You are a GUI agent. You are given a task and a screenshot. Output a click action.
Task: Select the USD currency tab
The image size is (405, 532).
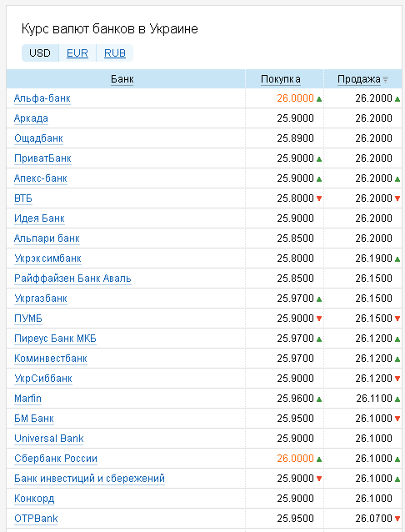[x=40, y=53]
